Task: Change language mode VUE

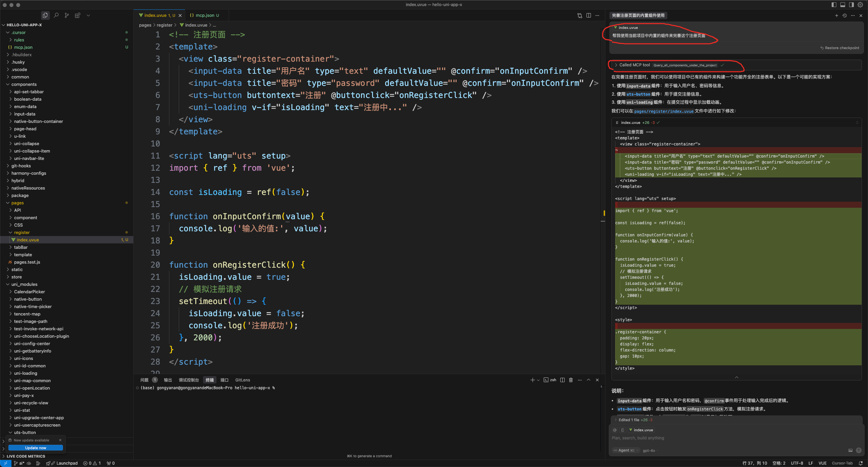Action: [x=822, y=463]
